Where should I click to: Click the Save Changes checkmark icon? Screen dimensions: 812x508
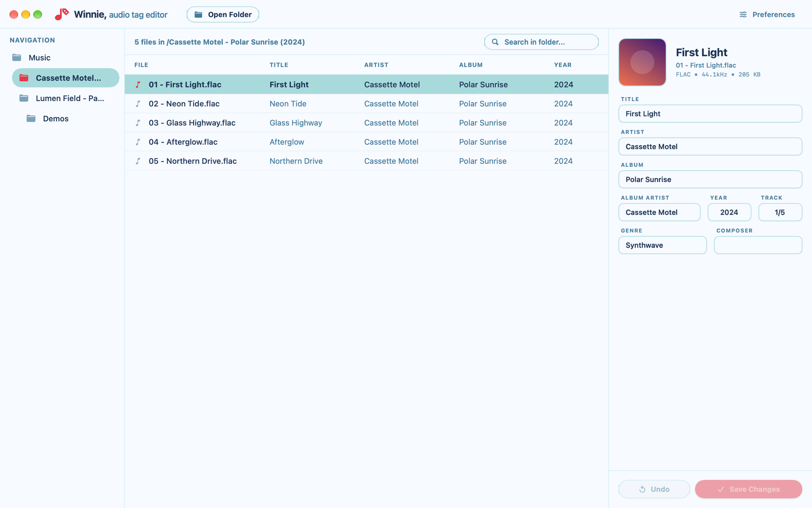721,489
